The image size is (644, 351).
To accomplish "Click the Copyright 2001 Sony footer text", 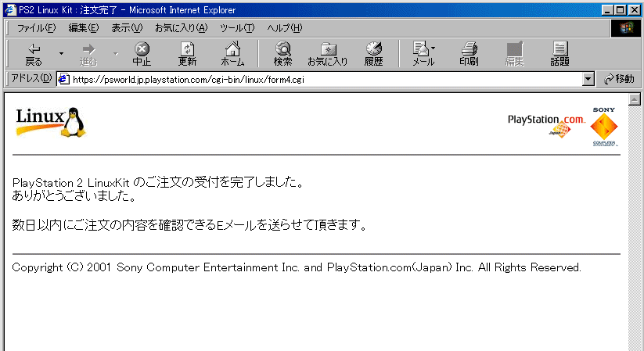I will point(297,267).
